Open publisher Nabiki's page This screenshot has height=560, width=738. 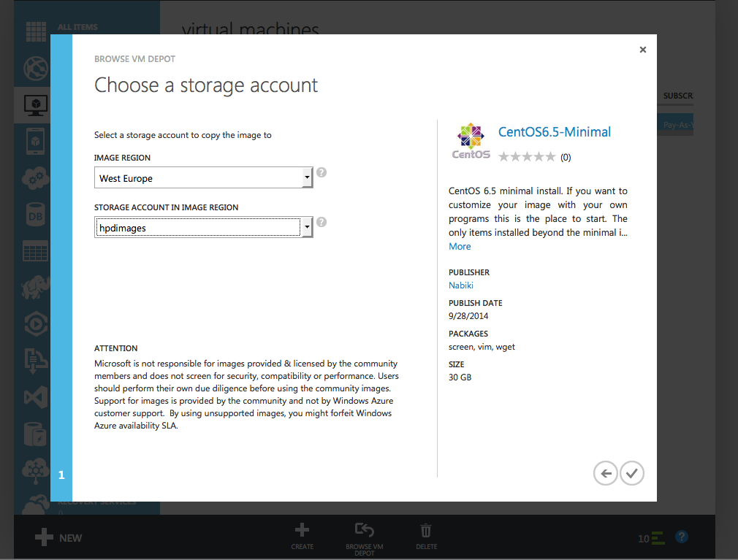[460, 285]
